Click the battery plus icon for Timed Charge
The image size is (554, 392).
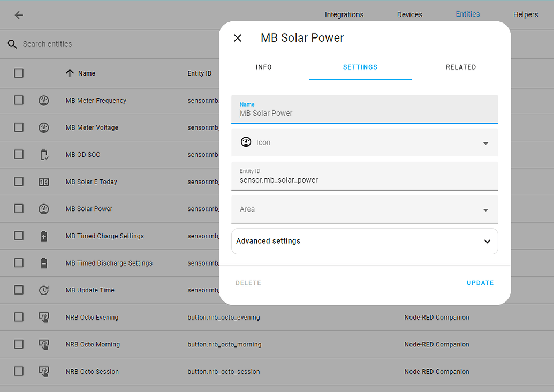44,236
